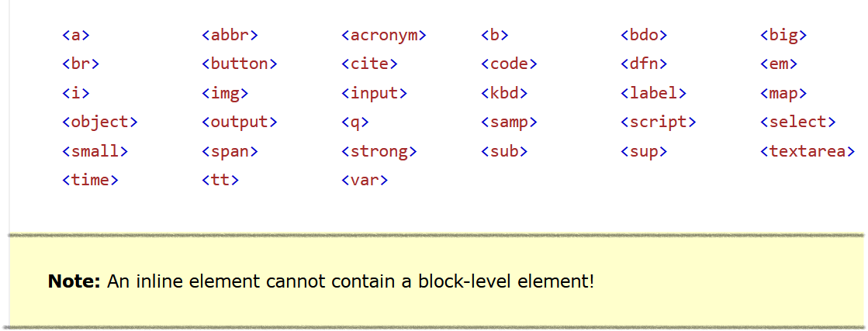
Task: Click the <output> tag link
Action: point(239,122)
